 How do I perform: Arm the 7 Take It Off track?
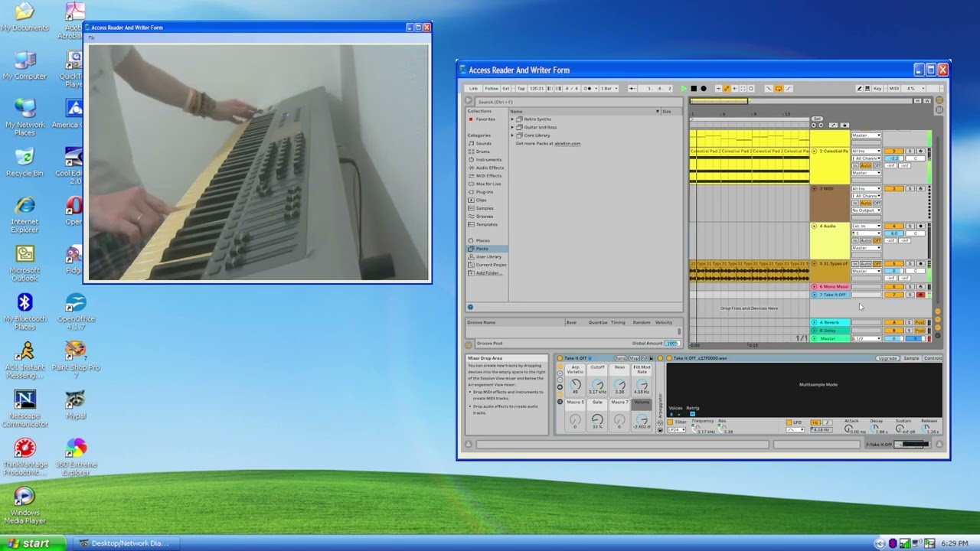tap(920, 295)
